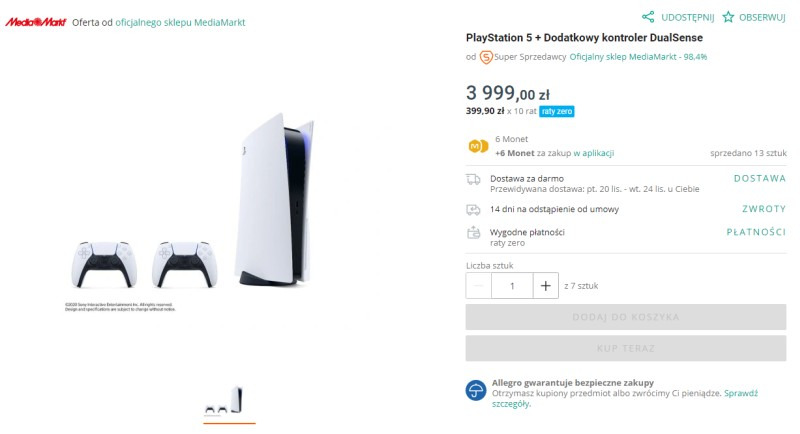The height and width of the screenshot is (434, 800).
Task: Open the w aplikacji link
Action: (593, 153)
